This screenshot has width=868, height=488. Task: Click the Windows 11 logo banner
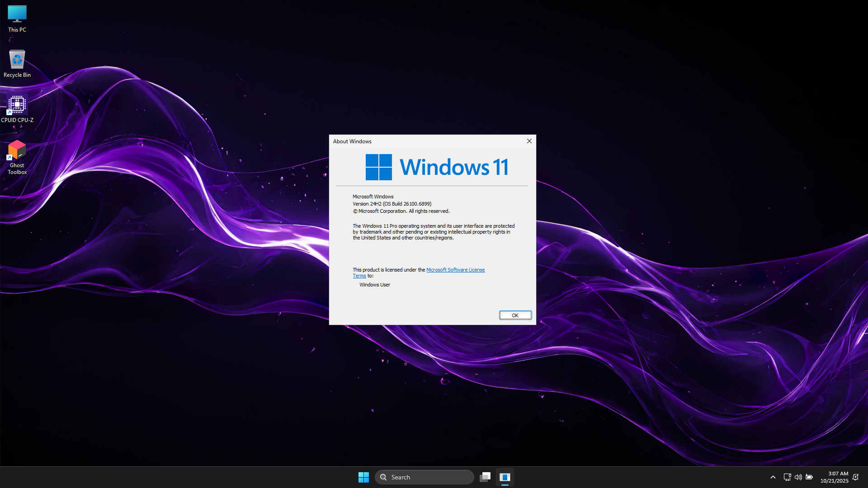click(x=437, y=167)
